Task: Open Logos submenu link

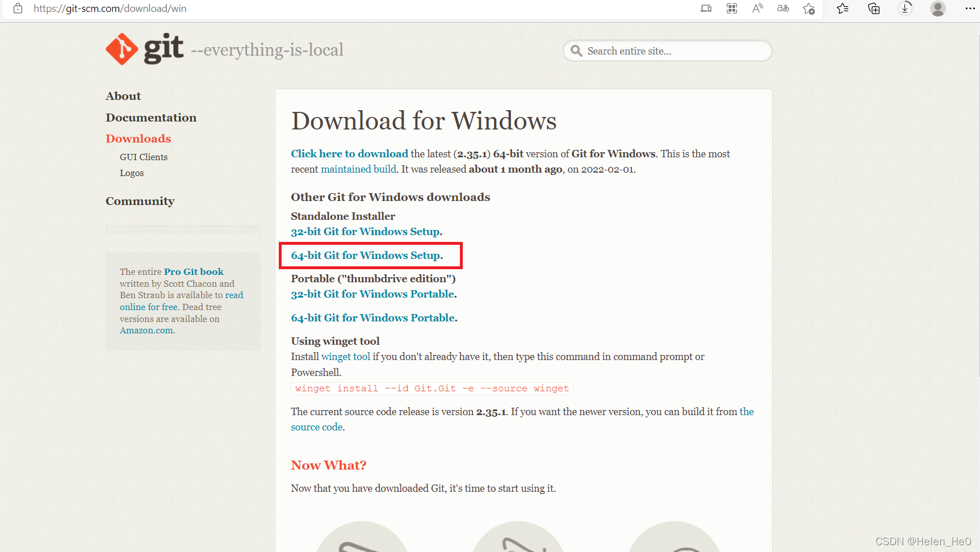Action: pyautogui.click(x=132, y=173)
